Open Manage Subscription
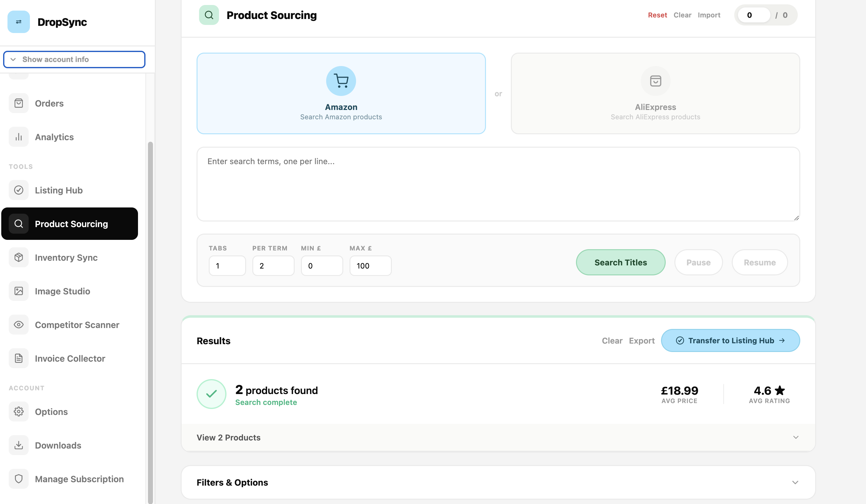The width and height of the screenshot is (866, 504). click(x=70, y=479)
